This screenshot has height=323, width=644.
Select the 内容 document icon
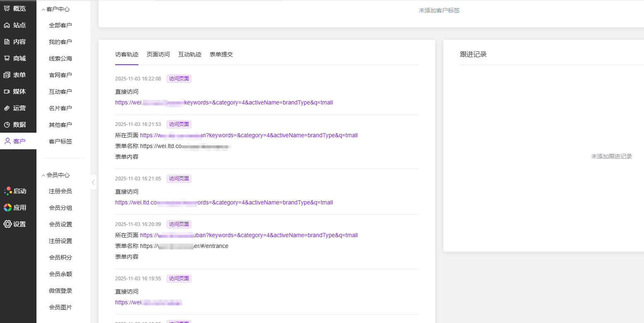pyautogui.click(x=7, y=42)
